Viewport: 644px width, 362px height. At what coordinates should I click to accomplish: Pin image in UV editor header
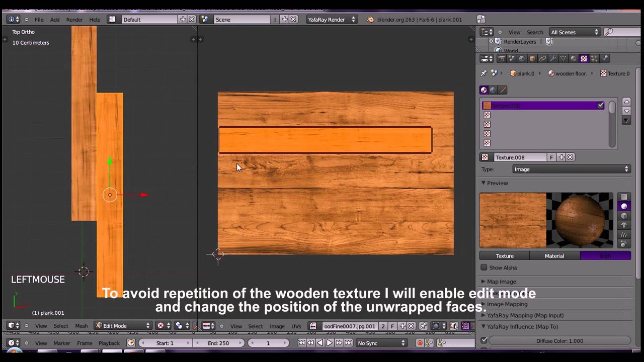coord(423,326)
